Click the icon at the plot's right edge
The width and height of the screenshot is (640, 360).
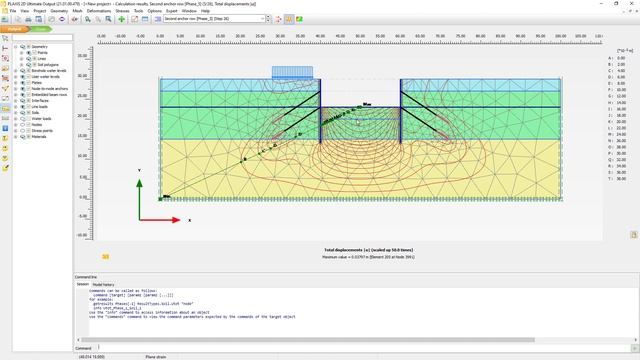pos(633,235)
